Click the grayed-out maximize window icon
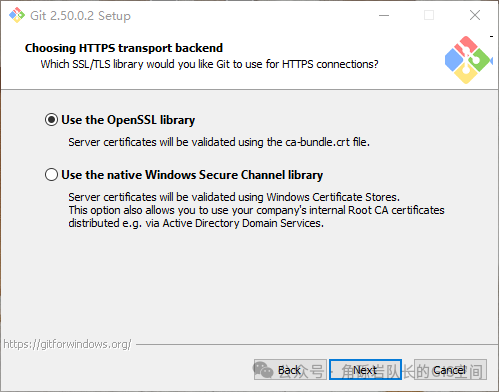The image size is (499, 392). [x=429, y=15]
